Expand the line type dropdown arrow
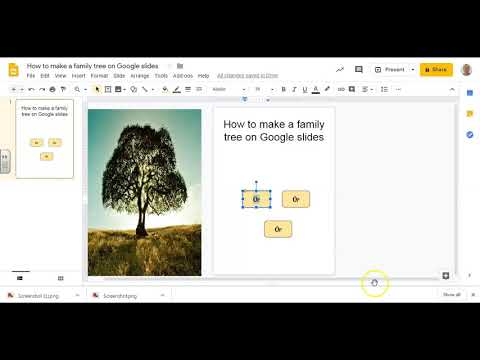The image size is (480, 360). 153,89
